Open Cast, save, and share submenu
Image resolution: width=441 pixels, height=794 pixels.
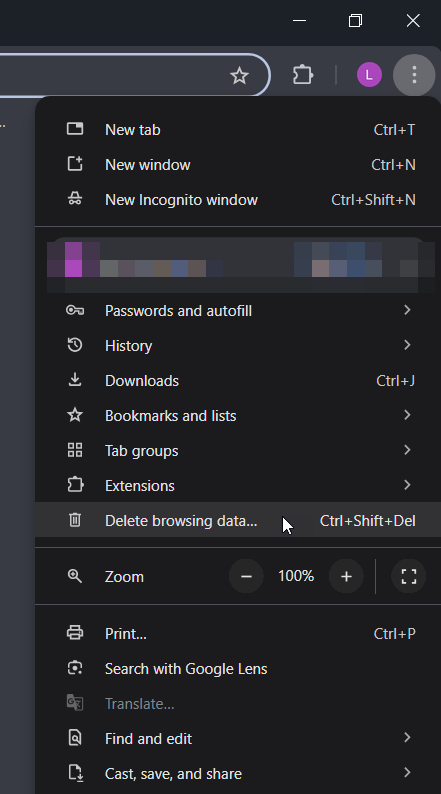click(x=238, y=773)
